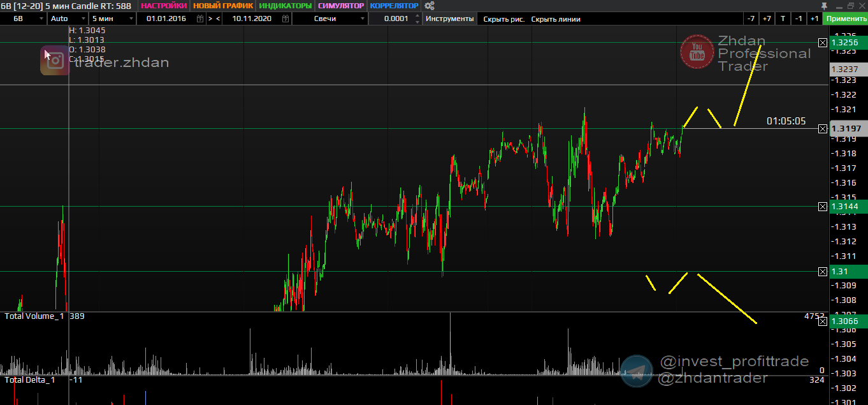Open КОРРЕЛЯТОР menu
Viewport: 868px width, 405px height.
[394, 6]
